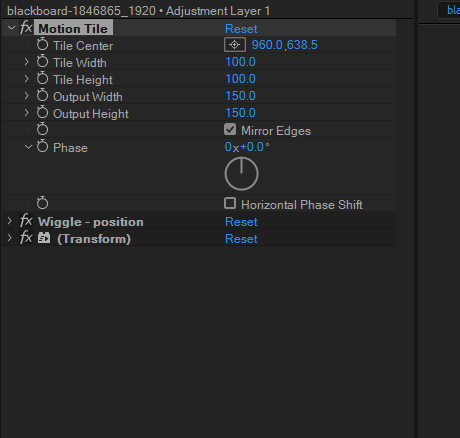Expand the Tile Width property
Viewport: 460px width, 438px height.
(27, 62)
